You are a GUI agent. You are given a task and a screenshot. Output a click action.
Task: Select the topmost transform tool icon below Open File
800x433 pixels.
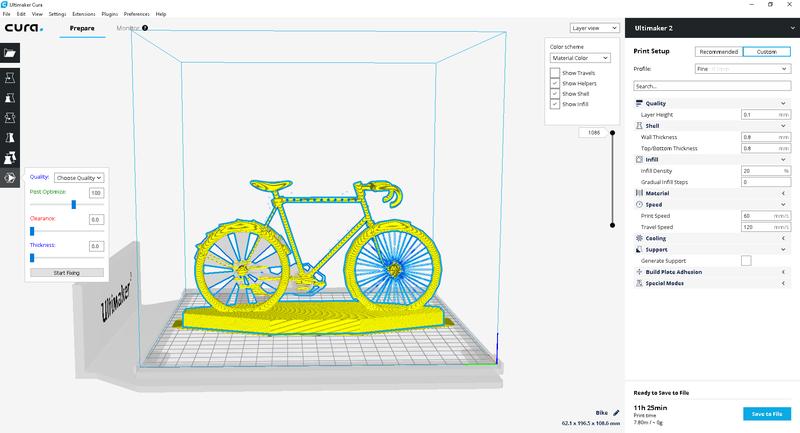pyautogui.click(x=11, y=78)
